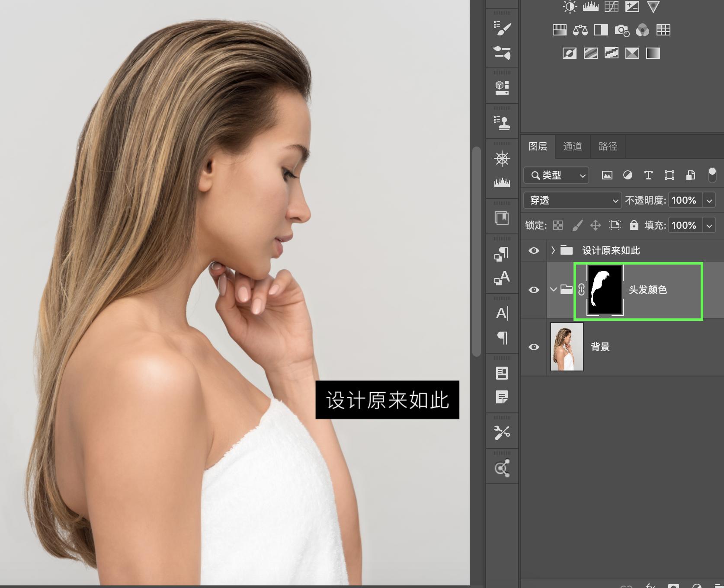Image resolution: width=724 pixels, height=588 pixels.
Task: Open the Navigator ship wheel panel
Action: coord(502,159)
